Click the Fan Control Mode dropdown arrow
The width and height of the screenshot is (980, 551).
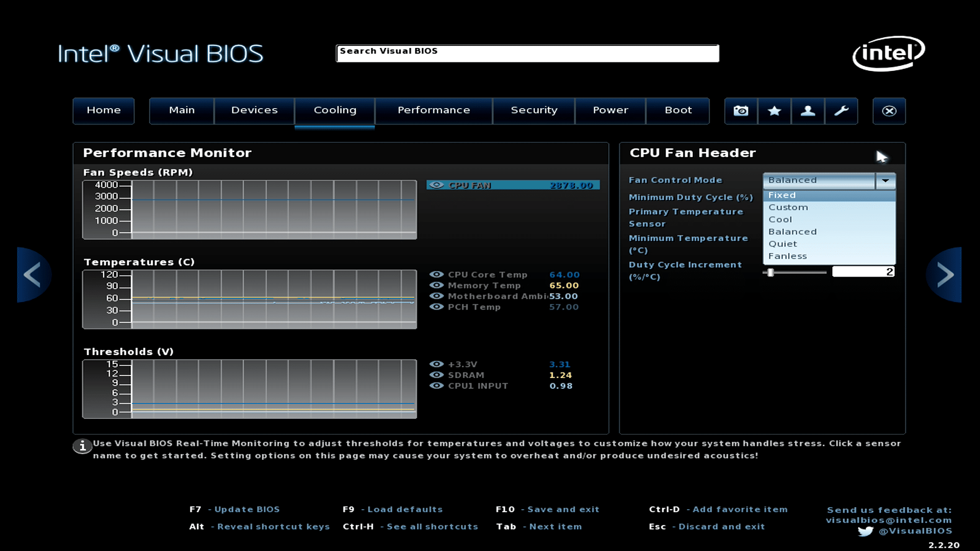click(886, 180)
